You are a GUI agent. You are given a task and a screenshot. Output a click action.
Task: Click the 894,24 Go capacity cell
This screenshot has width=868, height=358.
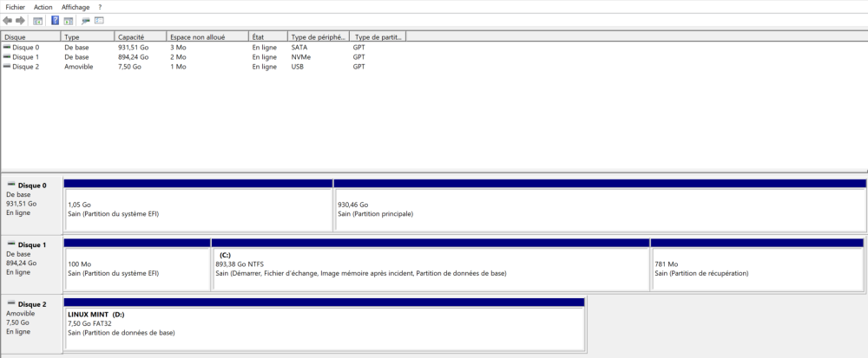[x=134, y=57]
